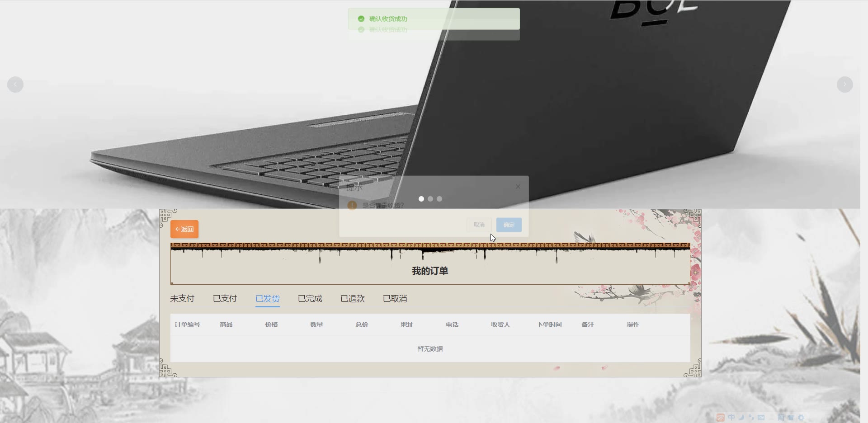The image size is (868, 423).
Task: Toggle the 中 Chinese input mode
Action: [731, 418]
